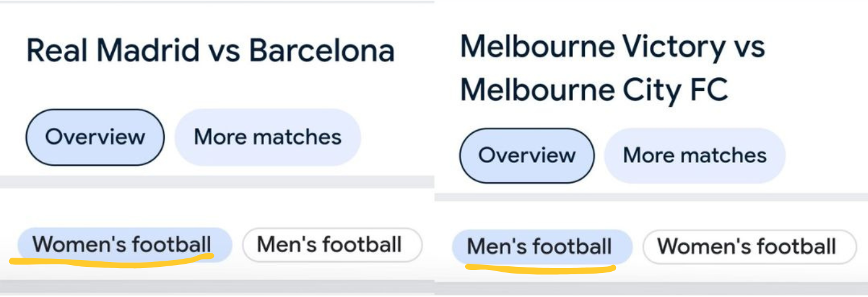Click gray divider below Melbourne More matches tab
Screen dimensions: 868x297
(x=694, y=197)
